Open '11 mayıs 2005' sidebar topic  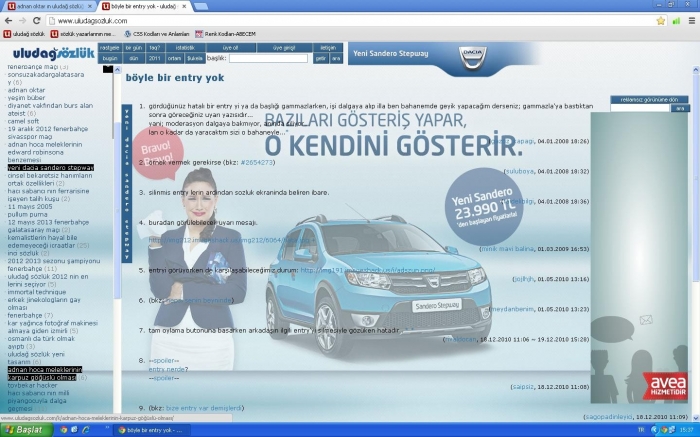click(x=30, y=207)
